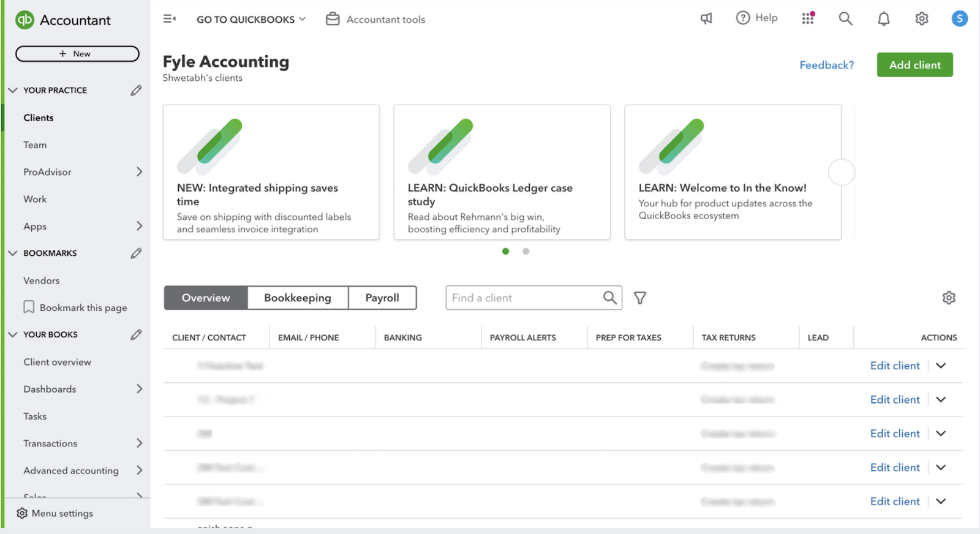
Task: Sort by CLIENT / CONTACT column header
Action: 209,337
